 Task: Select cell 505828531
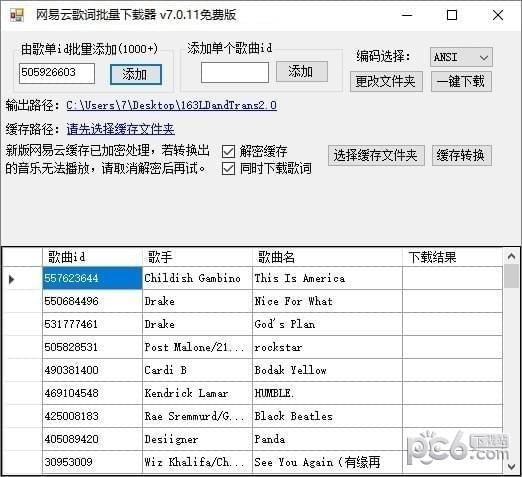tap(92, 347)
